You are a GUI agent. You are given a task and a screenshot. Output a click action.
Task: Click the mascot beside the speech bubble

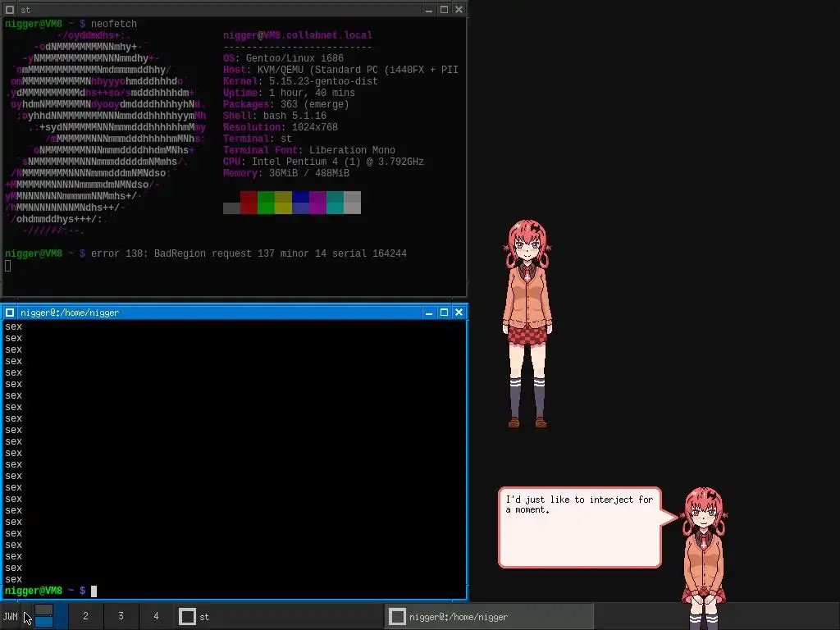[704, 557]
